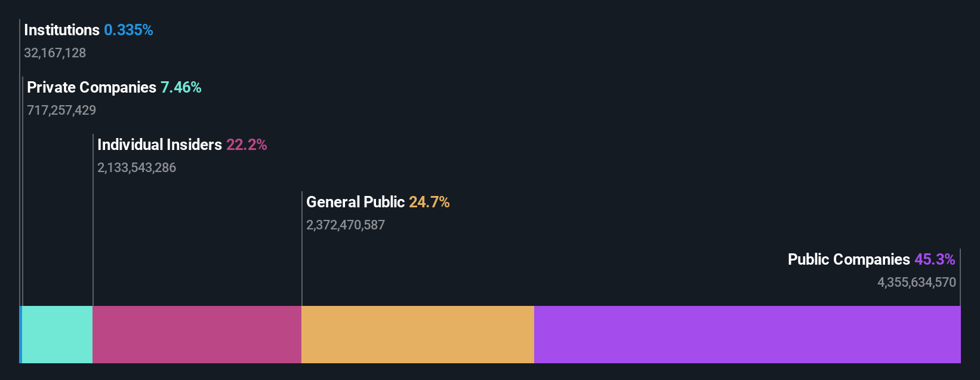This screenshot has height=380, width=980.
Task: Click the Private Companies label
Action: (x=91, y=87)
